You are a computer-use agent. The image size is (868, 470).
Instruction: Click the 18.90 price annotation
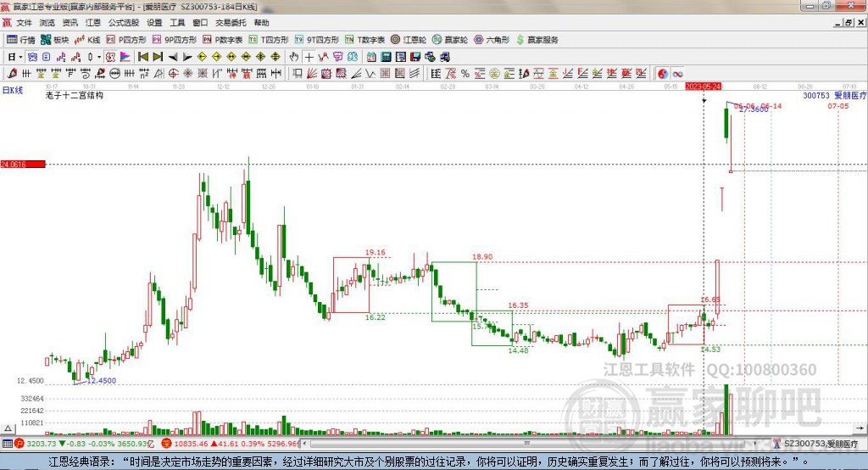click(482, 256)
